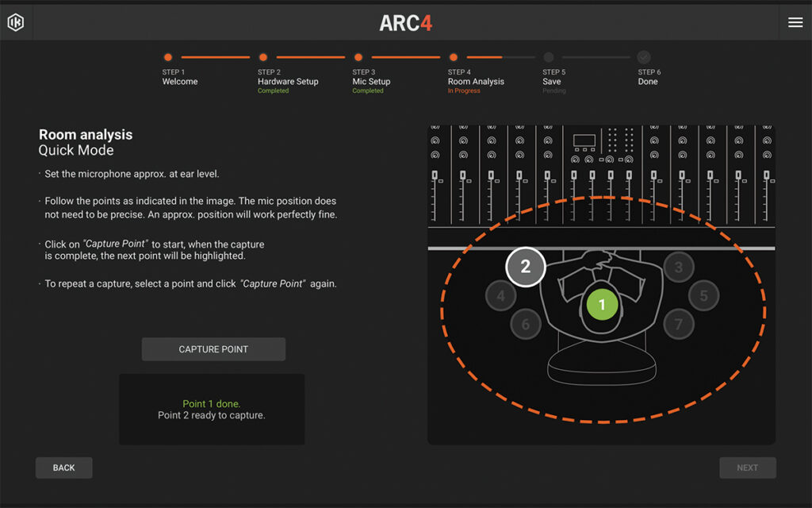Viewport: 812px width, 508px height.
Task: Click the 'Quick Mode' subtitle
Action: click(x=76, y=150)
